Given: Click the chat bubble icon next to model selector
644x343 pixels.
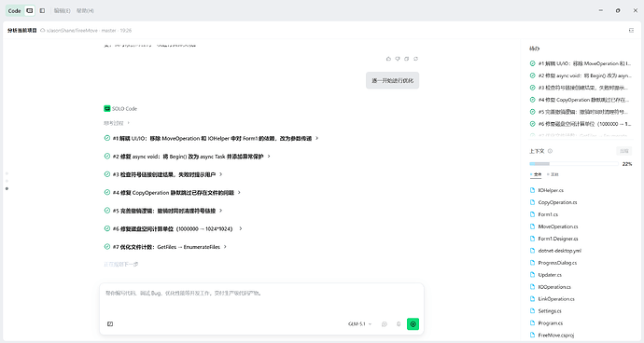Looking at the screenshot, I should [385, 324].
